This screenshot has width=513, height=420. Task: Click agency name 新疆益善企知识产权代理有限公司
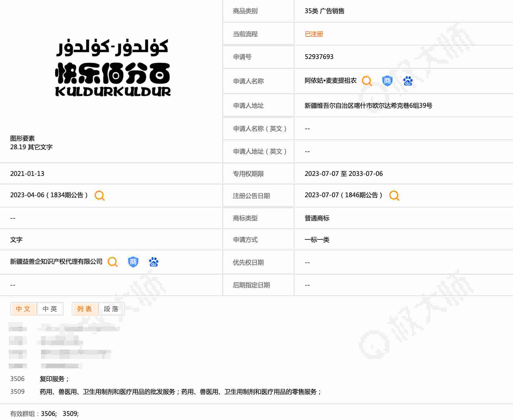[x=56, y=262]
